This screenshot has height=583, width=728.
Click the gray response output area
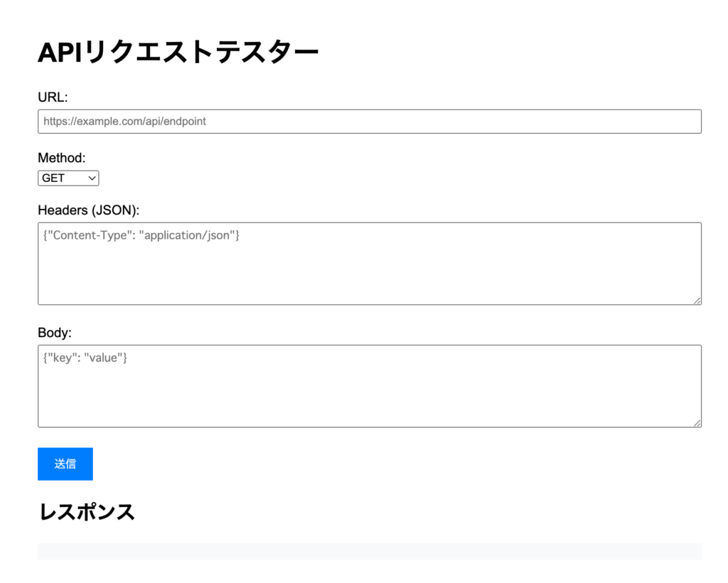click(x=370, y=551)
